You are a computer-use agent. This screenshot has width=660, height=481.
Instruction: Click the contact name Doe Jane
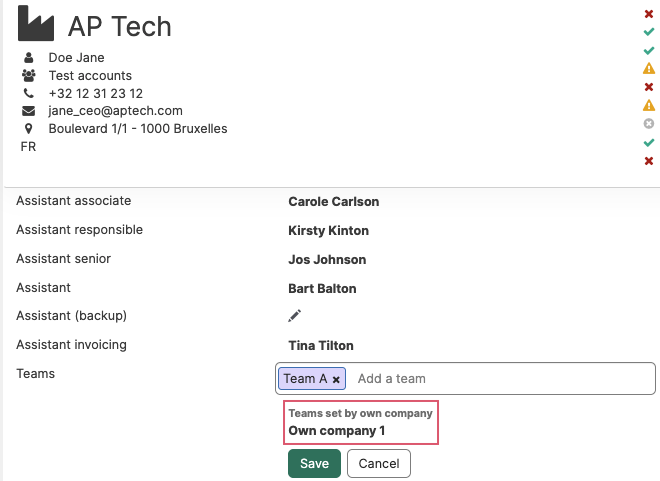click(77, 58)
